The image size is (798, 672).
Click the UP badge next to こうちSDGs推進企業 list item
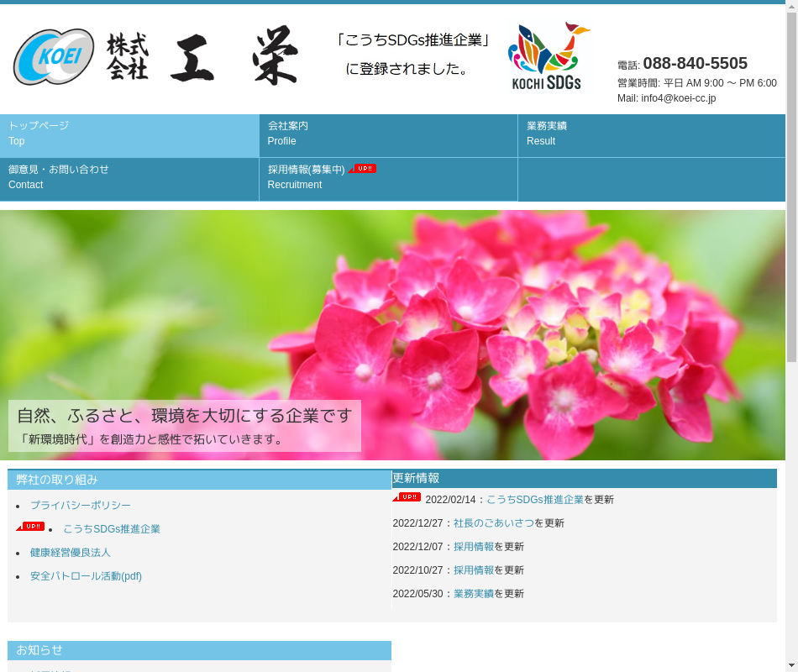(x=30, y=527)
